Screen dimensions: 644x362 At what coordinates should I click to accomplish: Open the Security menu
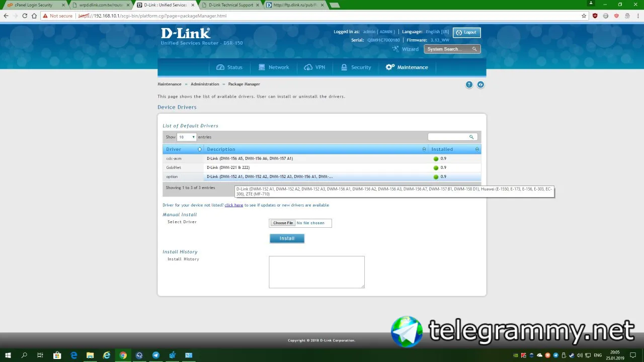356,67
